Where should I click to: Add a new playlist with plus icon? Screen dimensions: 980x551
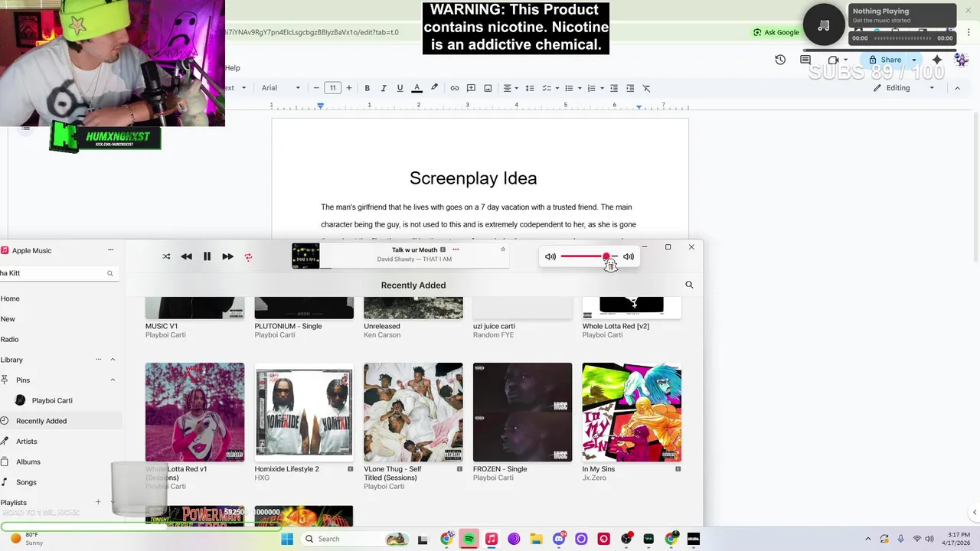click(98, 502)
